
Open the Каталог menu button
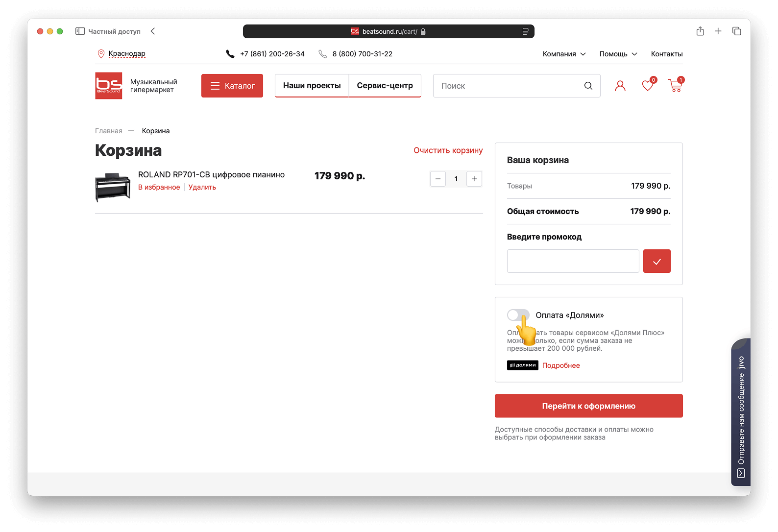(232, 86)
